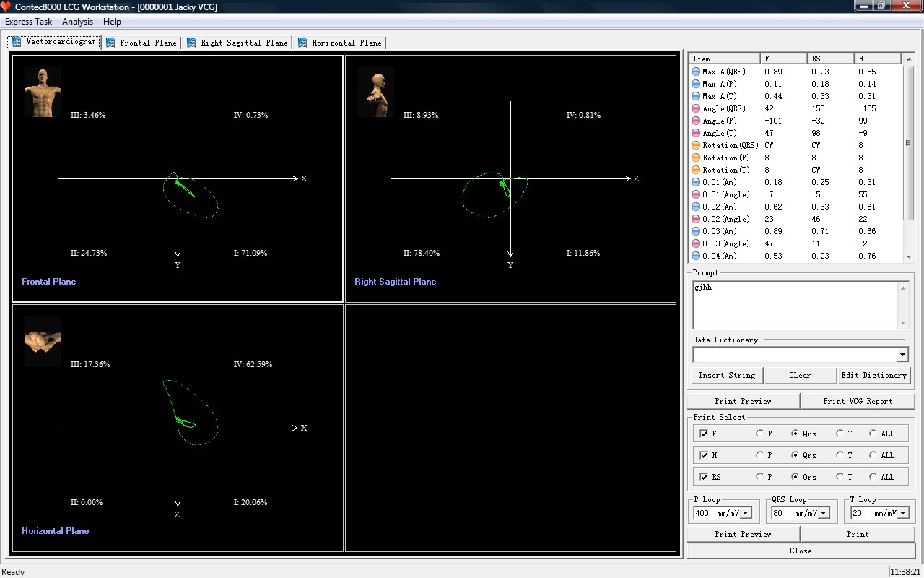Click the red heart application icon
The image size is (924, 578).
pos(6,7)
